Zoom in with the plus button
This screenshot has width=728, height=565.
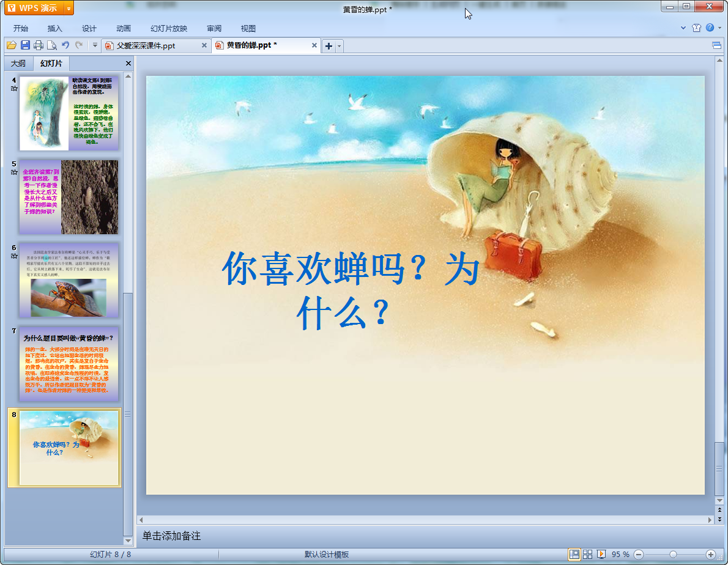point(711,555)
